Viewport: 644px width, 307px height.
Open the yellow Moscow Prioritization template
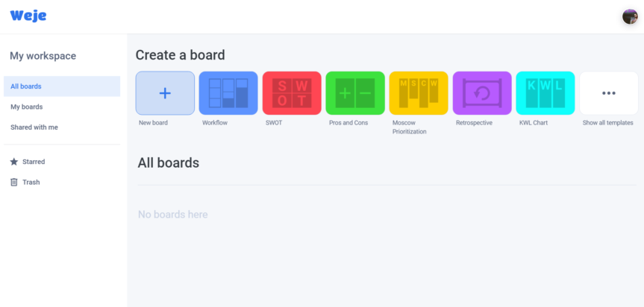[x=419, y=93]
